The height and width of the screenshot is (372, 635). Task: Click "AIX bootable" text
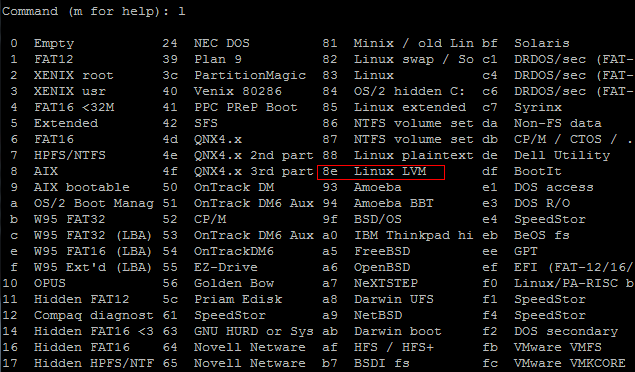(x=82, y=187)
